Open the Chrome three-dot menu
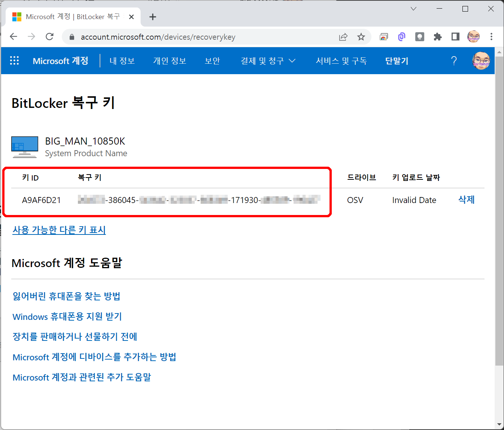Viewport: 504px width, 430px height. pos(491,36)
